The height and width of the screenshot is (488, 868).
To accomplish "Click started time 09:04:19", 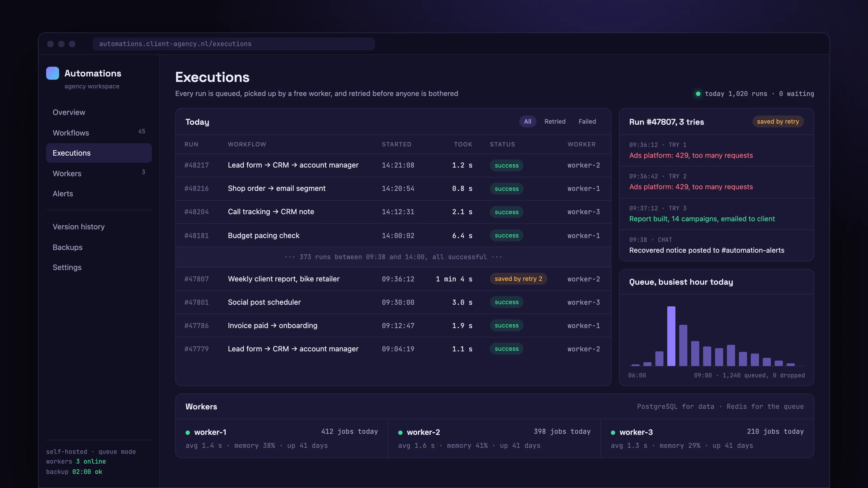I will tap(398, 349).
